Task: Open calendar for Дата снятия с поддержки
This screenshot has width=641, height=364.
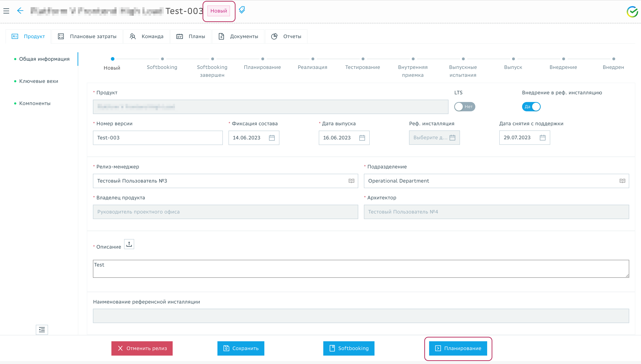Action: point(542,138)
